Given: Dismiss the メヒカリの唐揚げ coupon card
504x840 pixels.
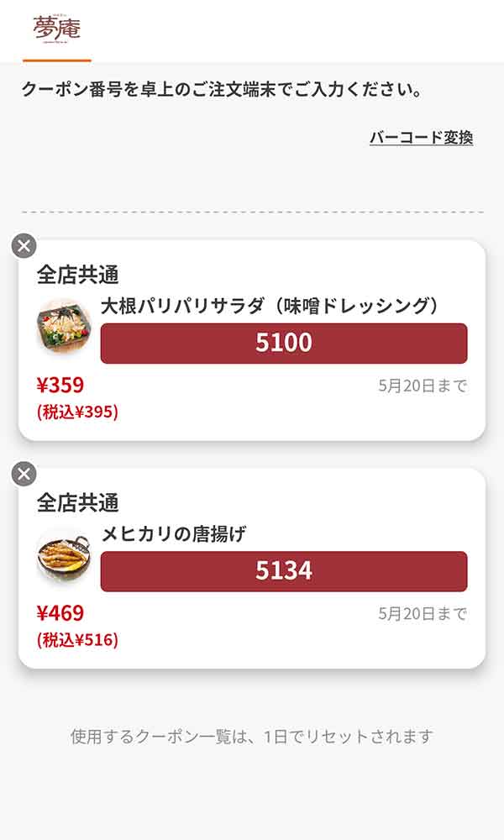Looking at the screenshot, I should (x=24, y=475).
